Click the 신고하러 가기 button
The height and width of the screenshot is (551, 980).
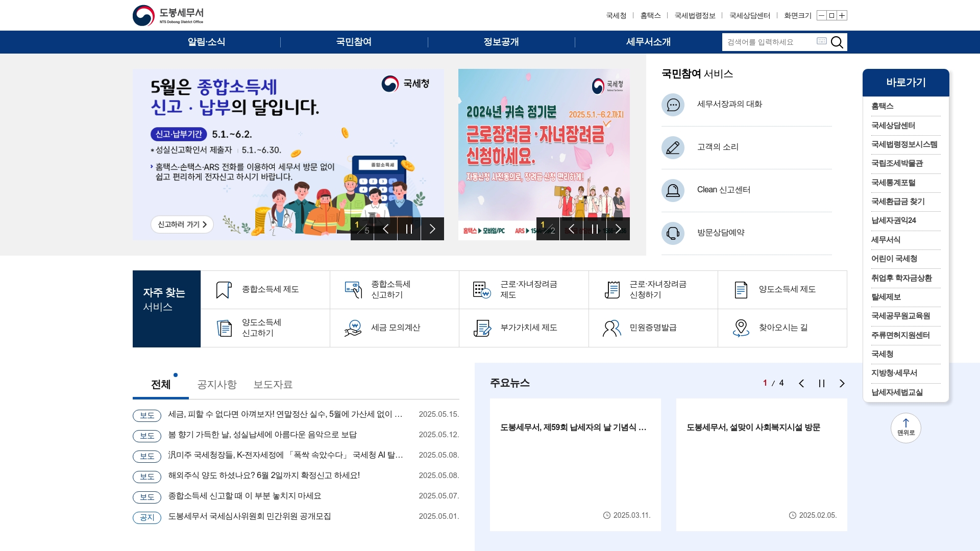(x=182, y=224)
